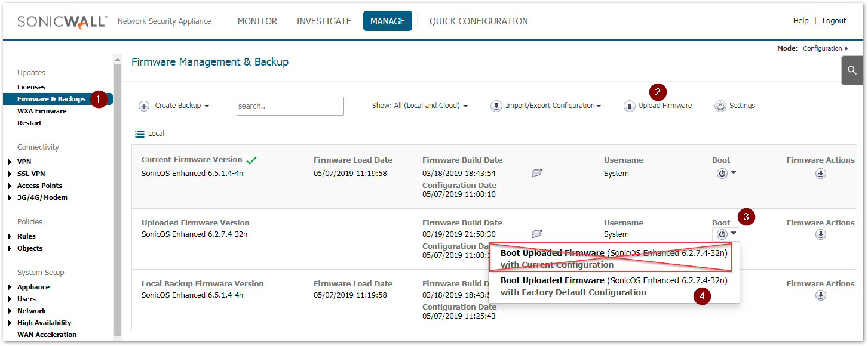
Task: Expand the VPN tree item
Action: point(10,162)
